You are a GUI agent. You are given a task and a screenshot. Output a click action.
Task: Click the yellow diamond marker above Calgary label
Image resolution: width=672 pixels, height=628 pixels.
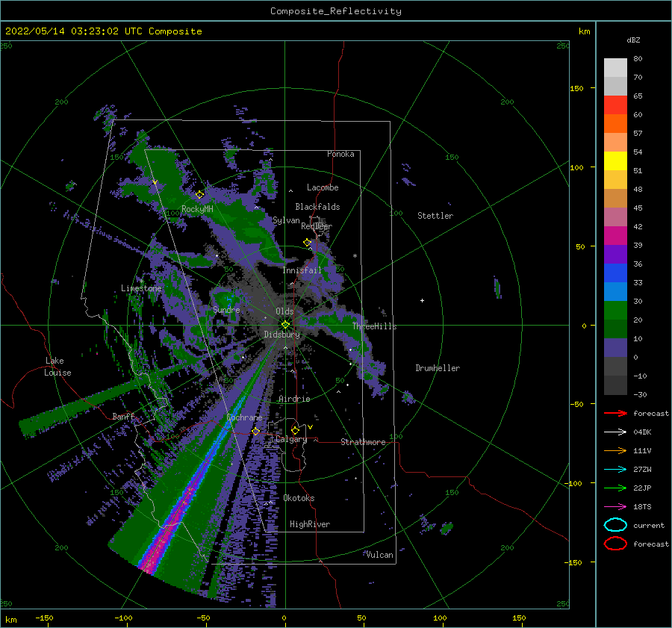tap(295, 430)
